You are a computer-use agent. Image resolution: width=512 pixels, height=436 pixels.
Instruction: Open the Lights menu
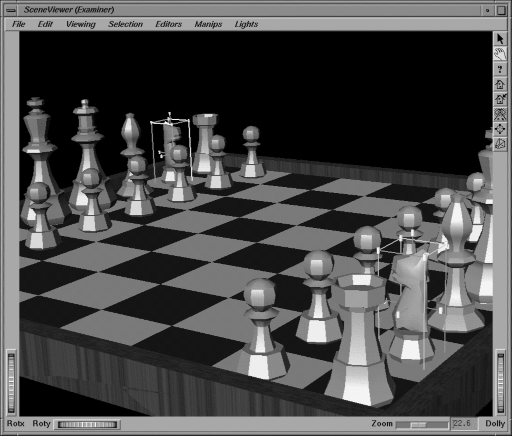pyautogui.click(x=246, y=24)
